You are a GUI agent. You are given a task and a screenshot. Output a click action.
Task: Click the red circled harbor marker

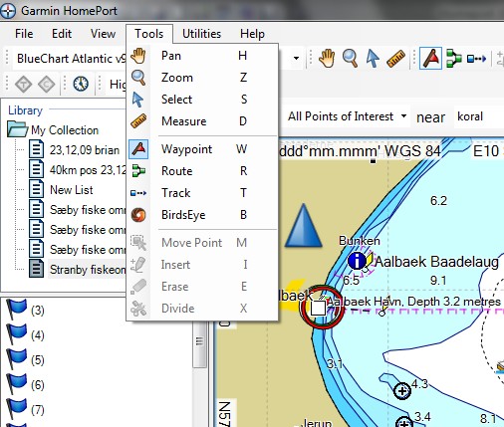click(321, 308)
